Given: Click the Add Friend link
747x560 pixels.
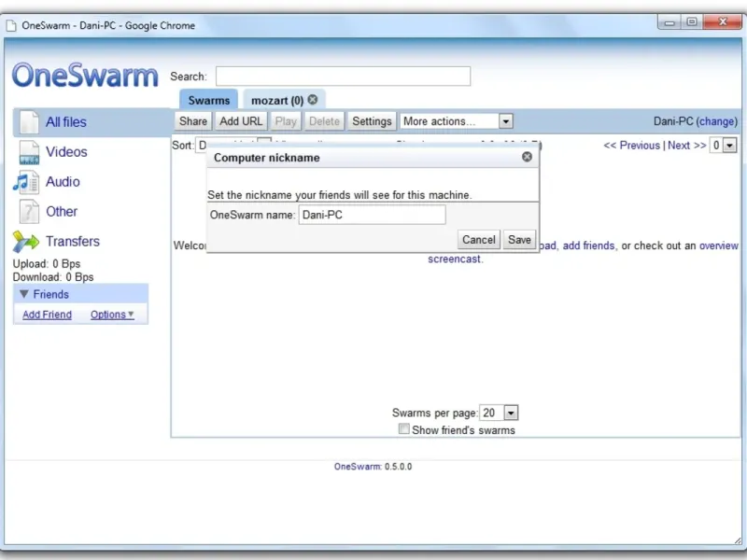Looking at the screenshot, I should [x=48, y=315].
